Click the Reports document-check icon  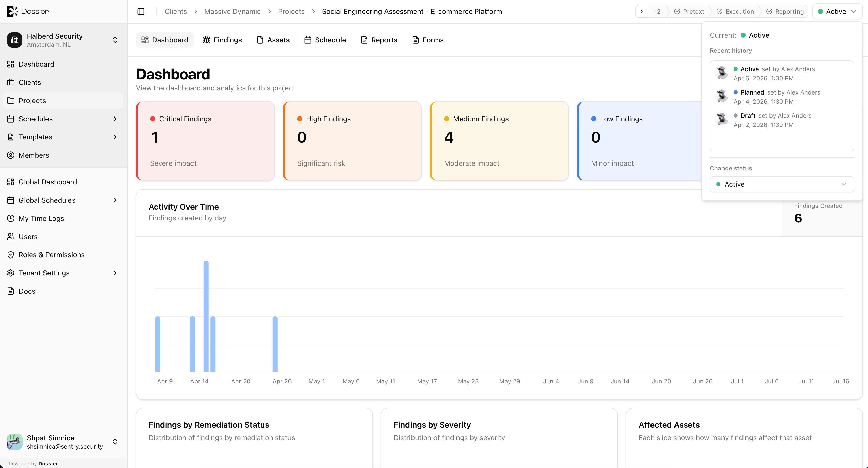pyautogui.click(x=364, y=40)
